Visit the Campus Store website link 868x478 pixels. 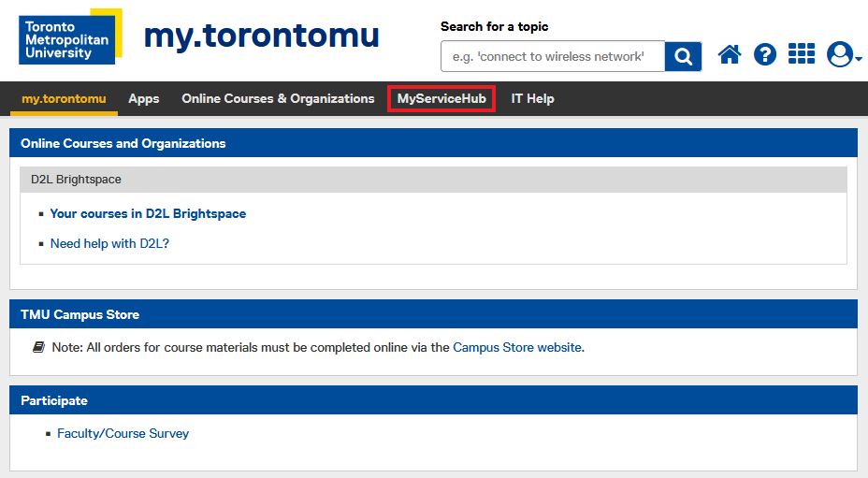(517, 347)
